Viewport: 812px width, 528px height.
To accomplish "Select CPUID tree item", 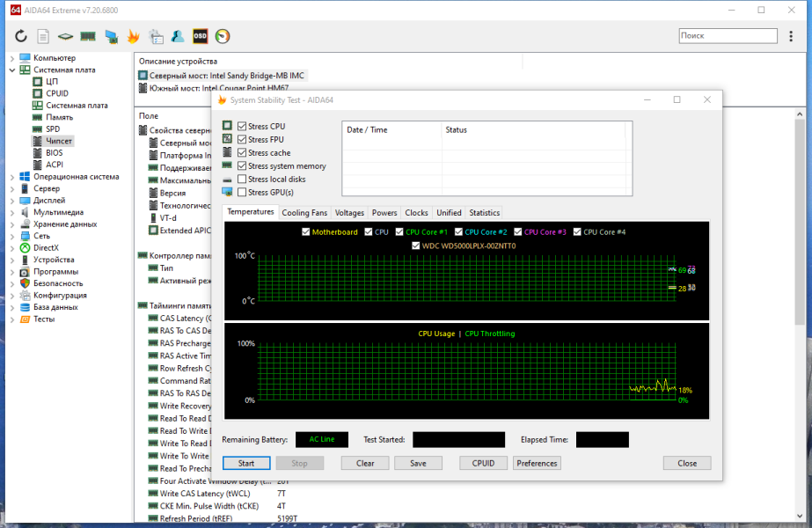I will [x=57, y=93].
